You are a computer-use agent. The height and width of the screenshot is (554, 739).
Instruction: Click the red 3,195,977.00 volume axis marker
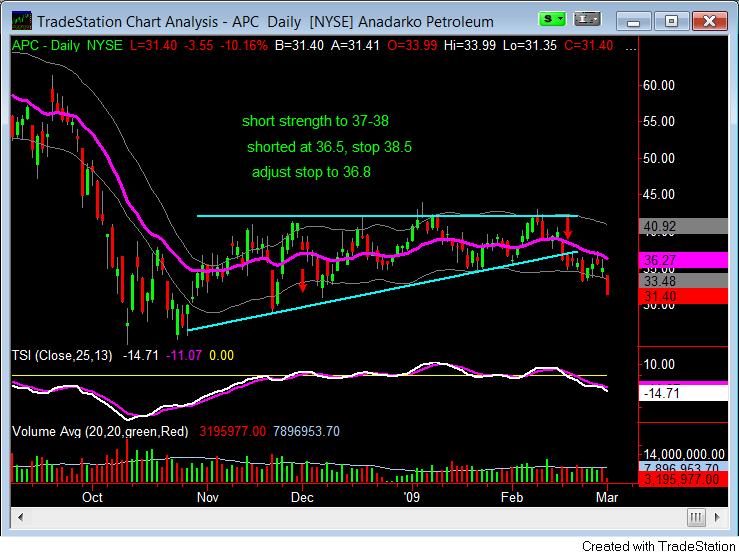683,480
